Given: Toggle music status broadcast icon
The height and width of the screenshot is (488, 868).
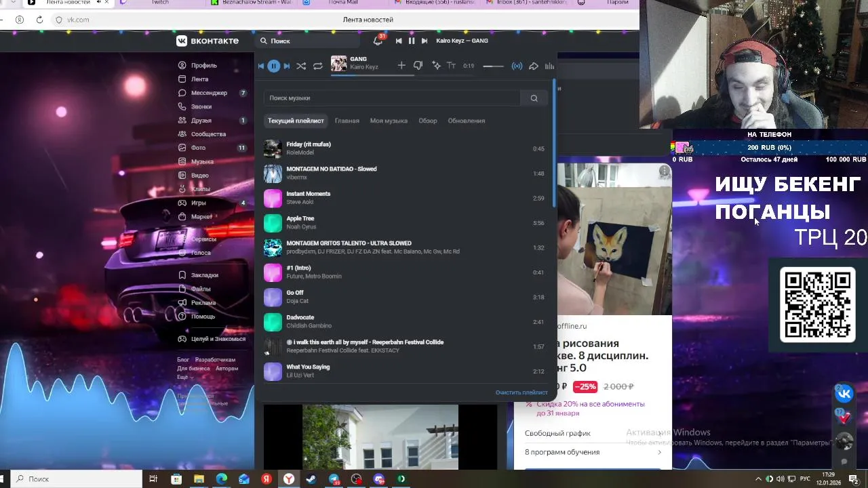Looking at the screenshot, I should click(x=517, y=66).
